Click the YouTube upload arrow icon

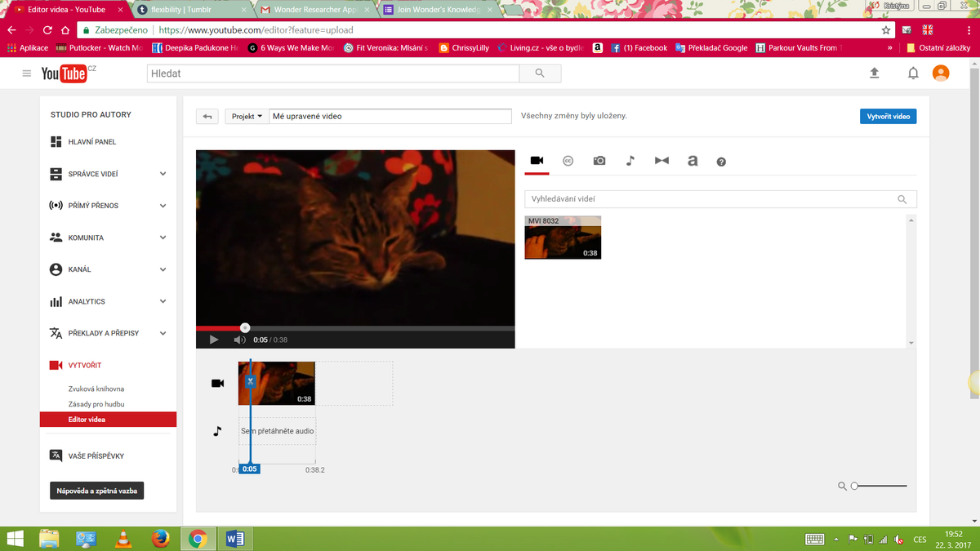coord(875,73)
